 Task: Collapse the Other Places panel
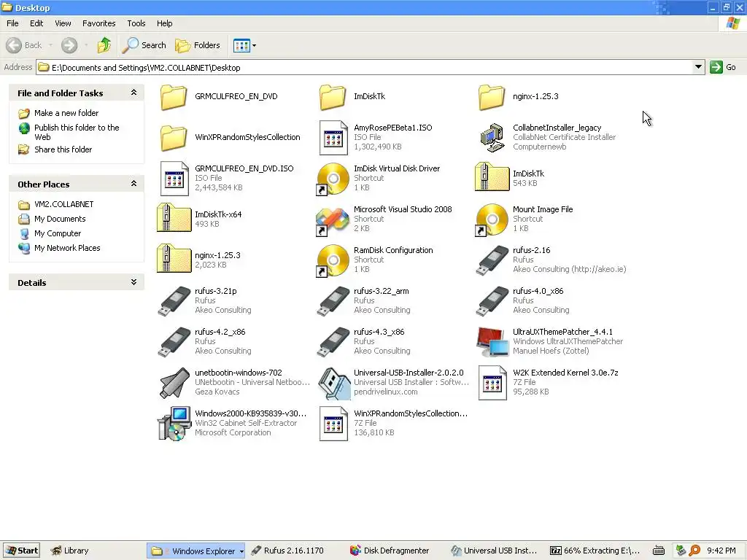point(134,184)
